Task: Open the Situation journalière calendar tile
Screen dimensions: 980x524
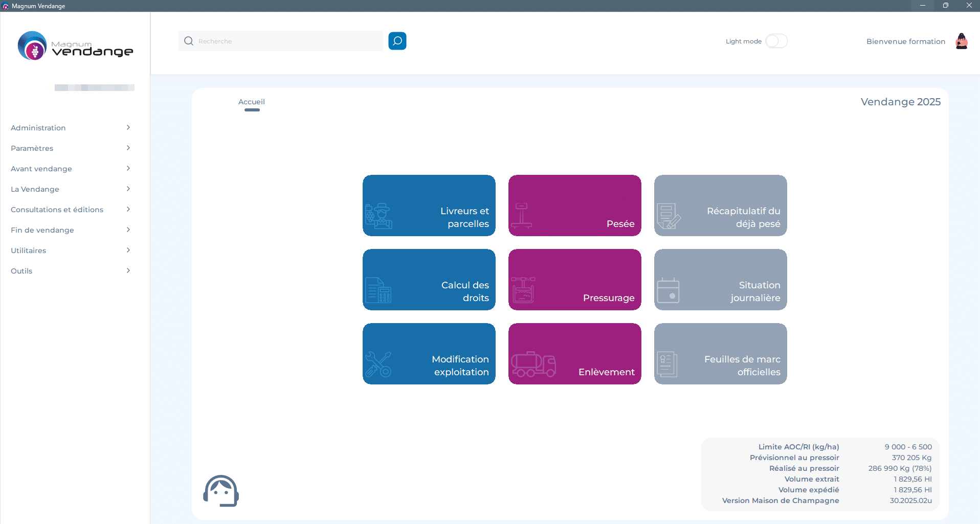Action: coord(720,280)
